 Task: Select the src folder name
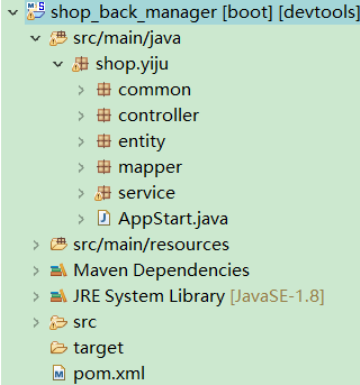tap(85, 323)
